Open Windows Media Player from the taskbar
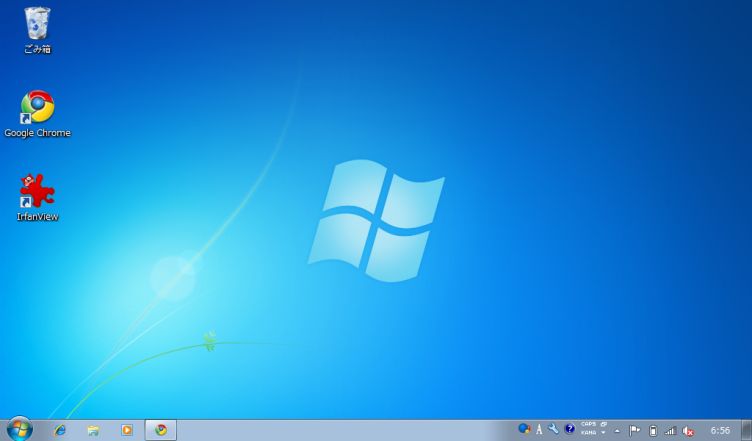 point(127,430)
